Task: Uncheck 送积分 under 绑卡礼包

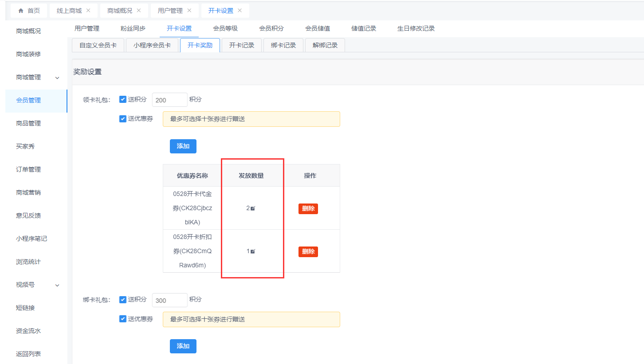Action: [123, 300]
